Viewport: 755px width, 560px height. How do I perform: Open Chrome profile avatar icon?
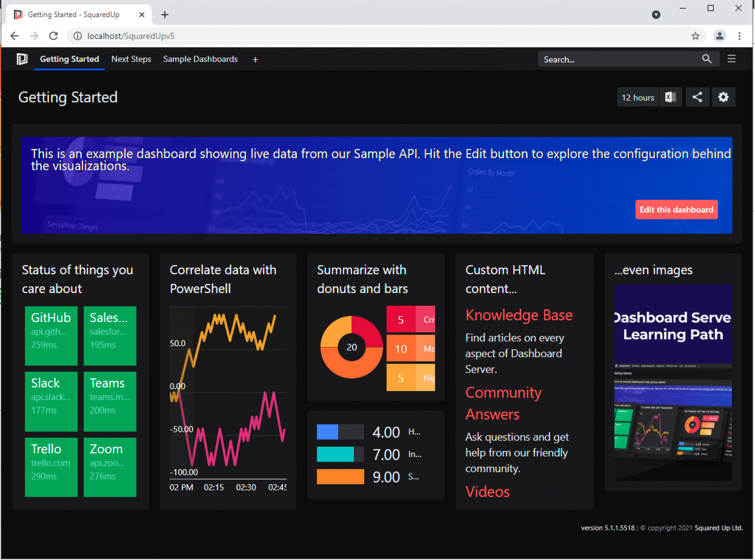coord(719,36)
